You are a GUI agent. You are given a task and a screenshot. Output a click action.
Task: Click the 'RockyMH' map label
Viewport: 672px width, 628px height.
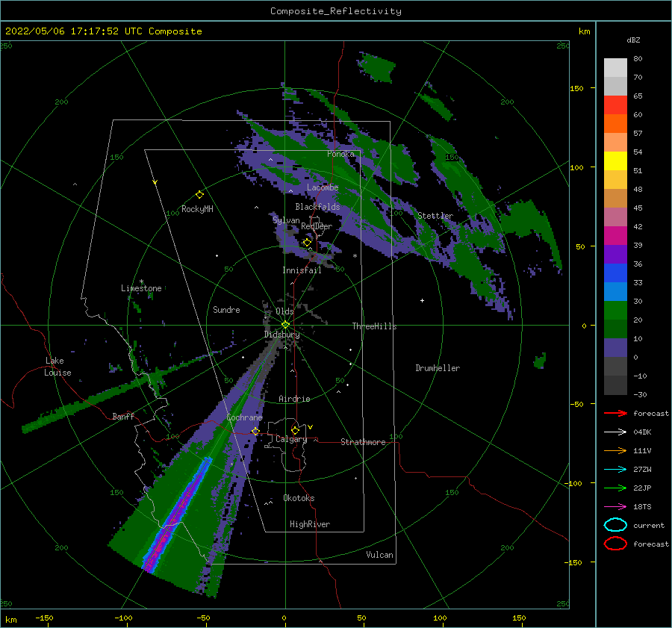[x=197, y=209]
